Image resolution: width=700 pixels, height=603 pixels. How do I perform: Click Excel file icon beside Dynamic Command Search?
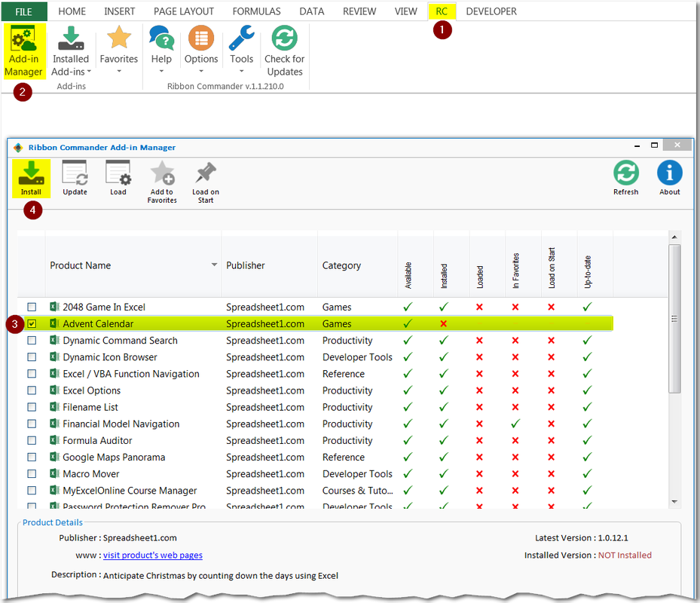[x=54, y=341]
